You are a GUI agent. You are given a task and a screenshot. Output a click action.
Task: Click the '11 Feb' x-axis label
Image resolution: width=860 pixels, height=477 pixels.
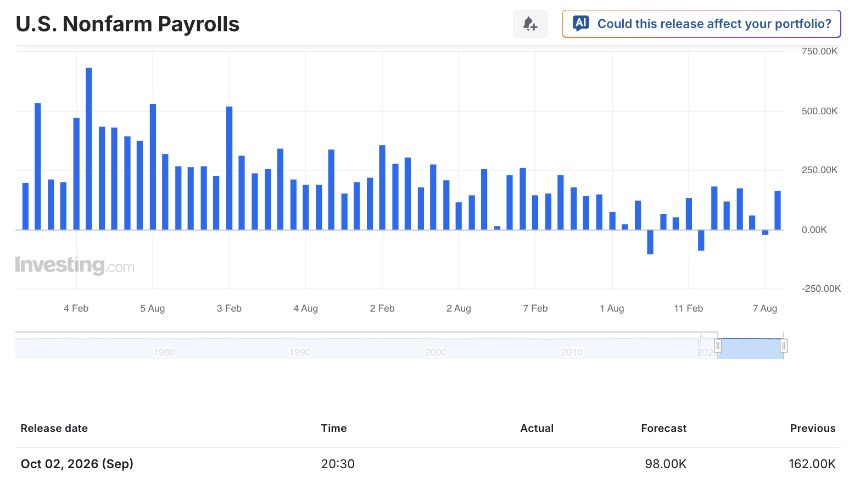coord(688,308)
